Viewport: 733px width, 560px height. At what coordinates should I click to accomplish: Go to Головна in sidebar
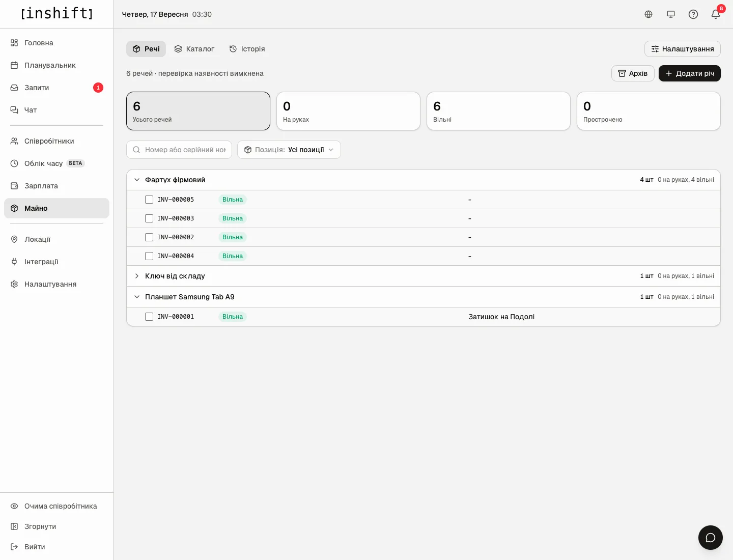[57, 43]
